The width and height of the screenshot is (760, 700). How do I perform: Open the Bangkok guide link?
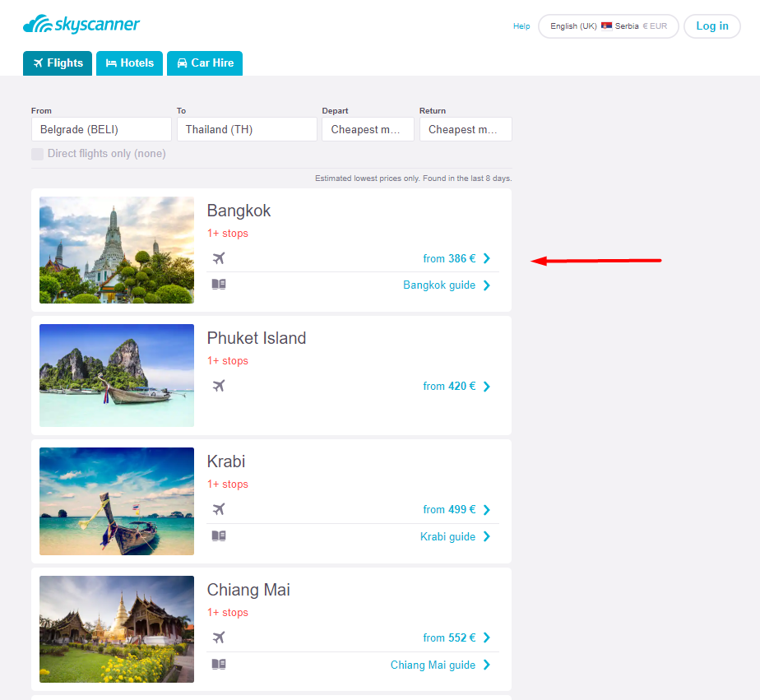click(439, 285)
